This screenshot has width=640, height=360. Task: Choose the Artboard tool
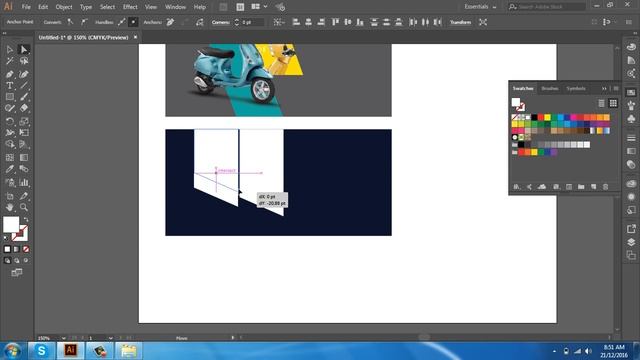(x=10, y=196)
